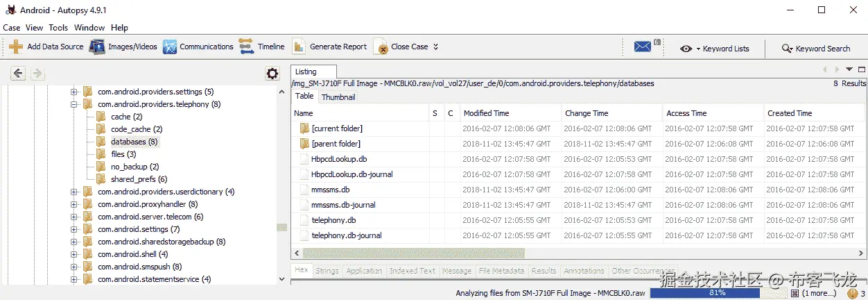
Task: Expand the com.android.providers.settings node
Action: tap(74, 92)
